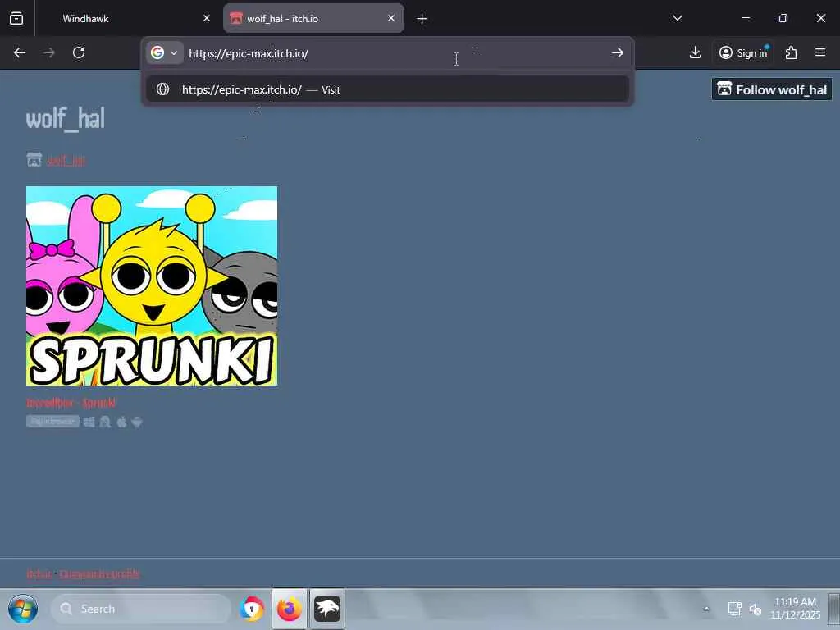Open the Sprunki game thumbnail
The image size is (840, 630).
point(152,285)
